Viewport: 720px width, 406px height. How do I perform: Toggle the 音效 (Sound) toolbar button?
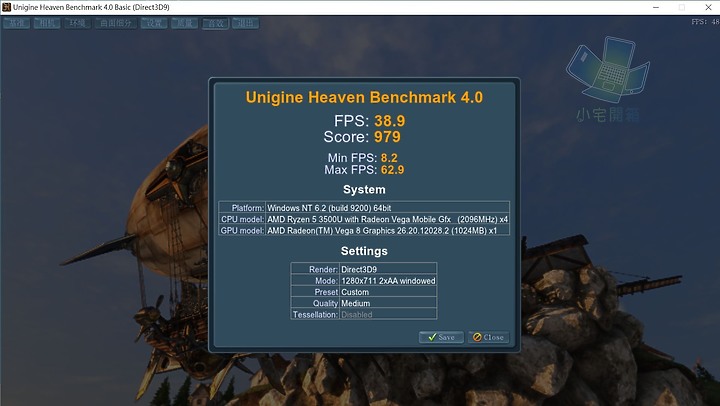tap(215, 23)
